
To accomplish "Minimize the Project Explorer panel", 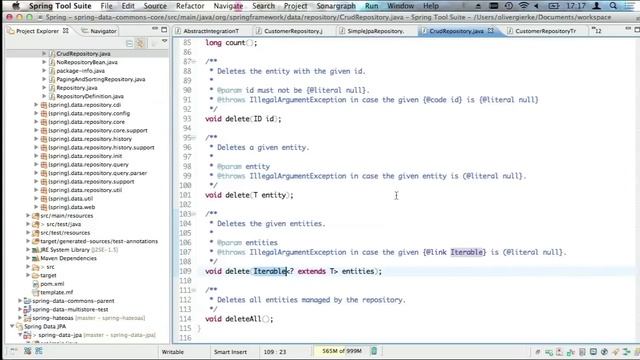I will click(155, 29).
